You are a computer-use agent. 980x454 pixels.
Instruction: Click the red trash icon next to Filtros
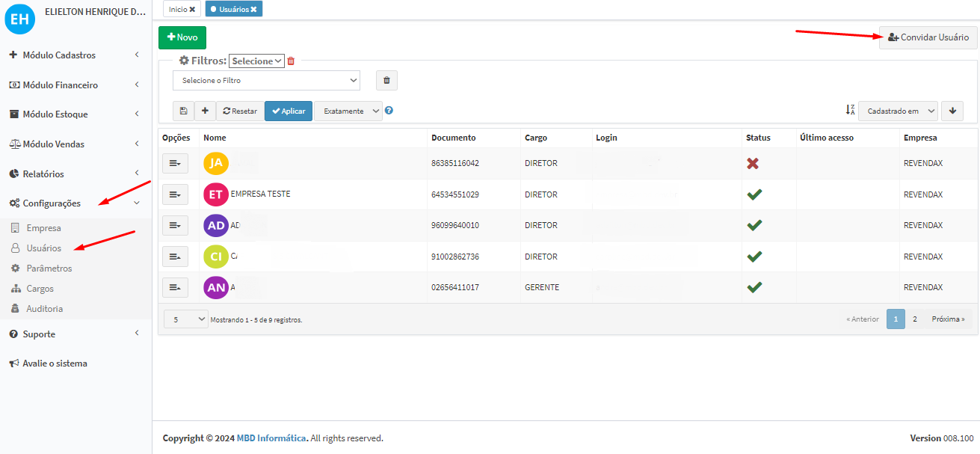coord(291,61)
